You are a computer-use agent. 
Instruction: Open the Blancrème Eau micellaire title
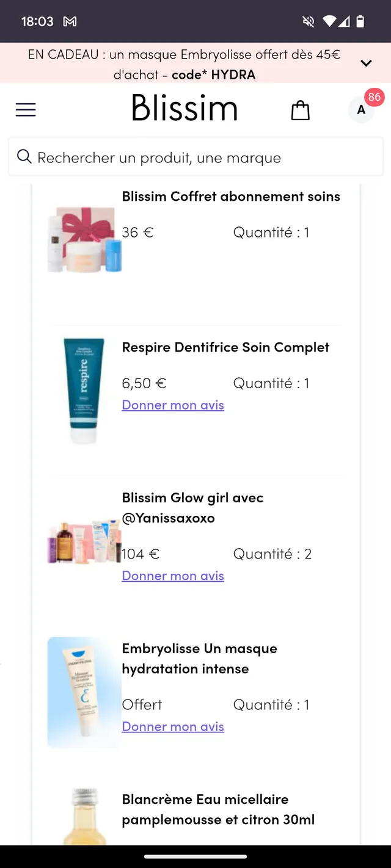218,809
